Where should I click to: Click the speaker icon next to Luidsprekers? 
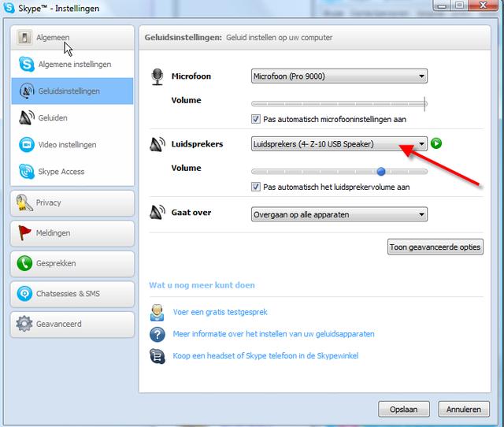pyautogui.click(x=157, y=144)
